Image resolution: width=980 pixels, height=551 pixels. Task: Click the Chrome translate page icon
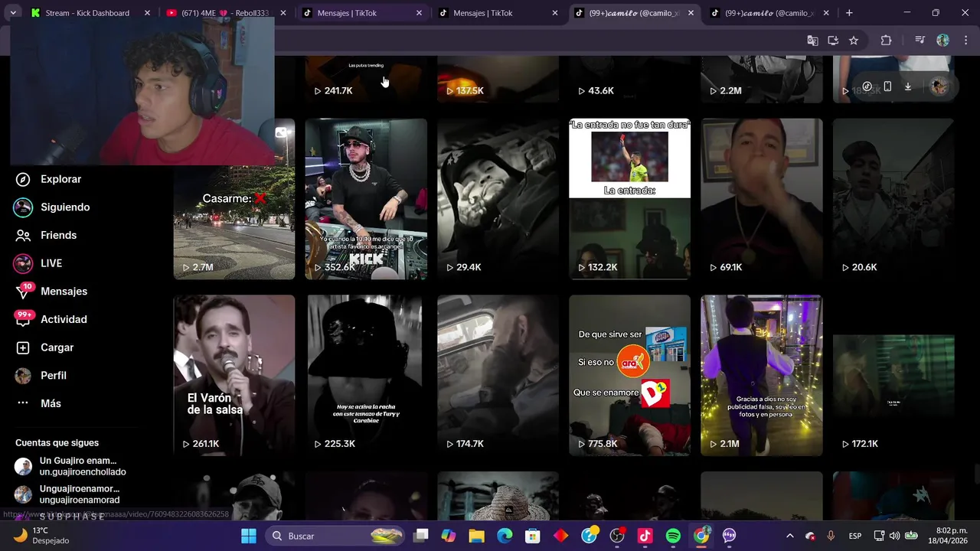812,41
